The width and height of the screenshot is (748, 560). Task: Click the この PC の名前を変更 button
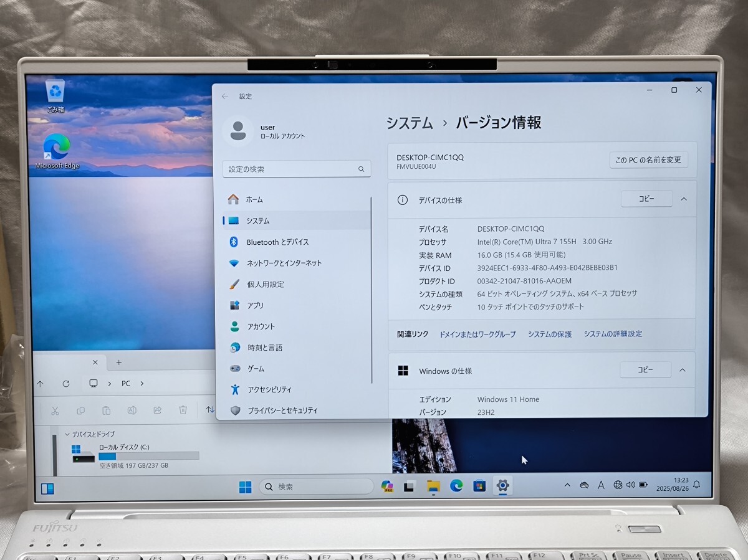click(649, 160)
